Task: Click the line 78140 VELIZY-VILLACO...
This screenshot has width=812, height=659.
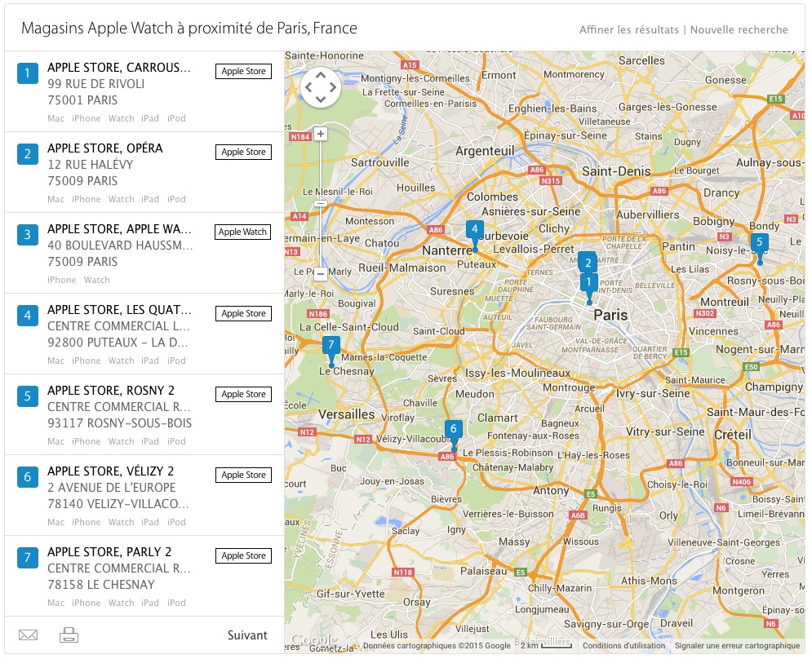Action: [x=118, y=504]
